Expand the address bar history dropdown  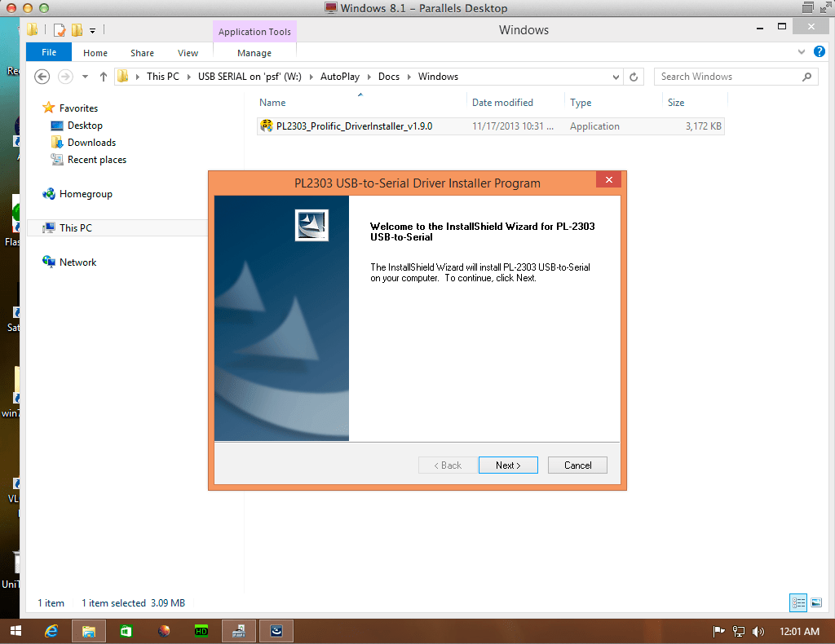click(x=616, y=77)
